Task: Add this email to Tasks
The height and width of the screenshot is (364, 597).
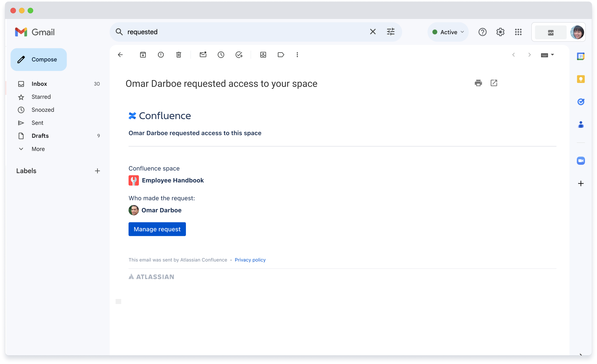Action: [x=239, y=55]
